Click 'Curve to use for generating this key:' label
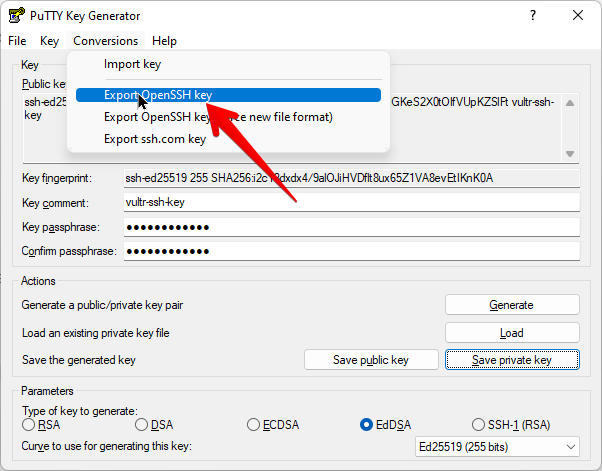Screen dimensions: 602x471 click(106, 446)
